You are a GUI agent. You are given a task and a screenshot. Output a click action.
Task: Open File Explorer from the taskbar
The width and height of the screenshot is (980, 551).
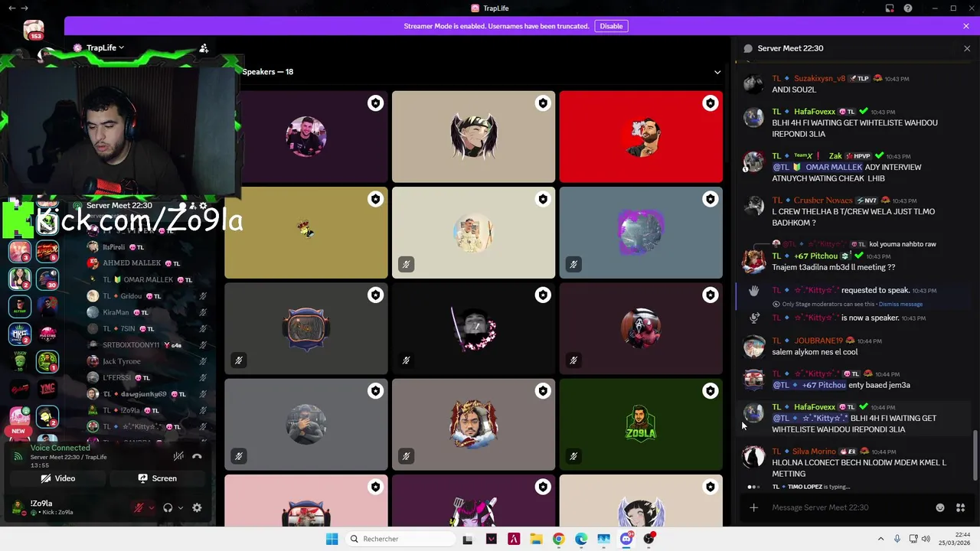click(536, 539)
